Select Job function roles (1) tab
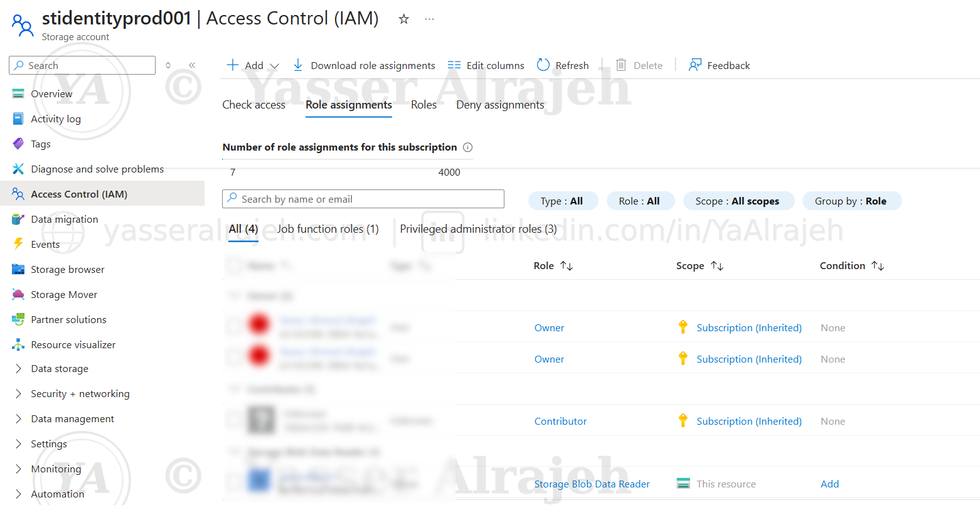 [328, 229]
